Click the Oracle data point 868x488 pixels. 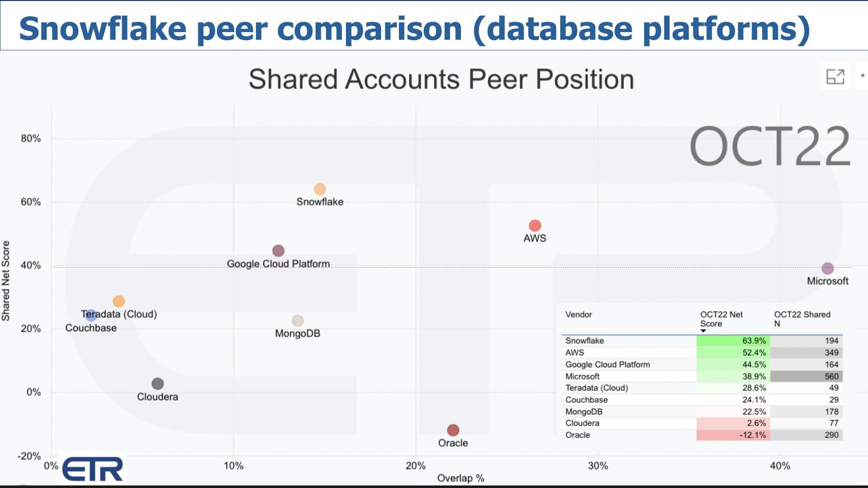pyautogui.click(x=453, y=430)
